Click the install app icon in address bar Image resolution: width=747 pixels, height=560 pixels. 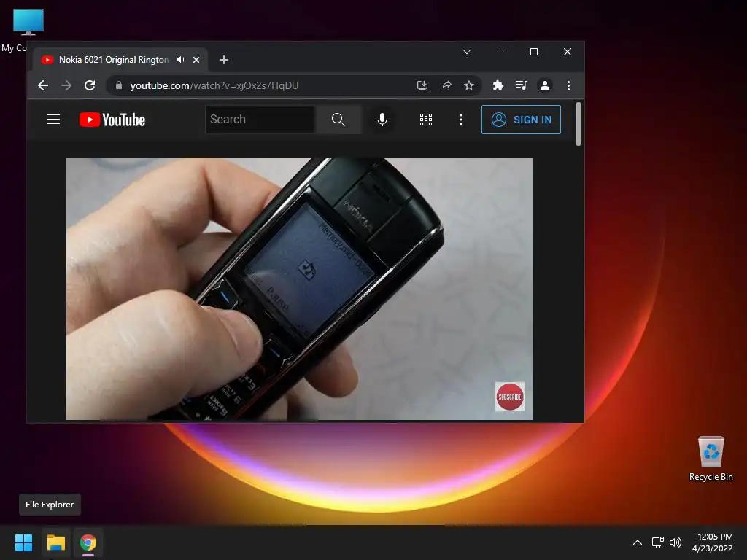coord(422,85)
